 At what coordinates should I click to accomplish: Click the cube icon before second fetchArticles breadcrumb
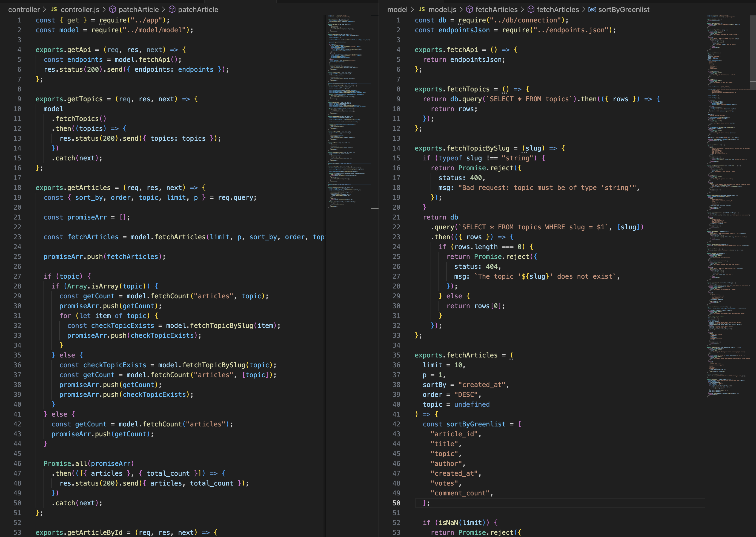tap(531, 10)
